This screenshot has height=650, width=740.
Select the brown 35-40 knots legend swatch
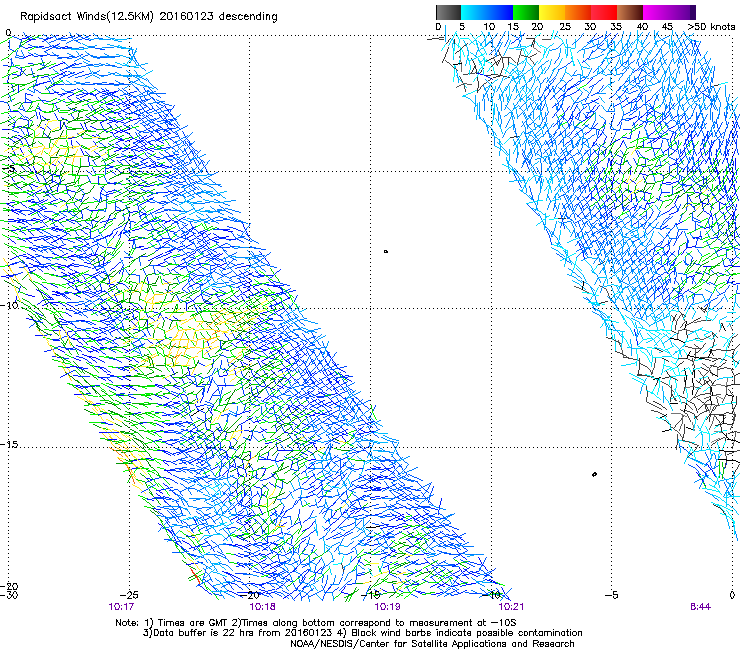[x=630, y=12]
